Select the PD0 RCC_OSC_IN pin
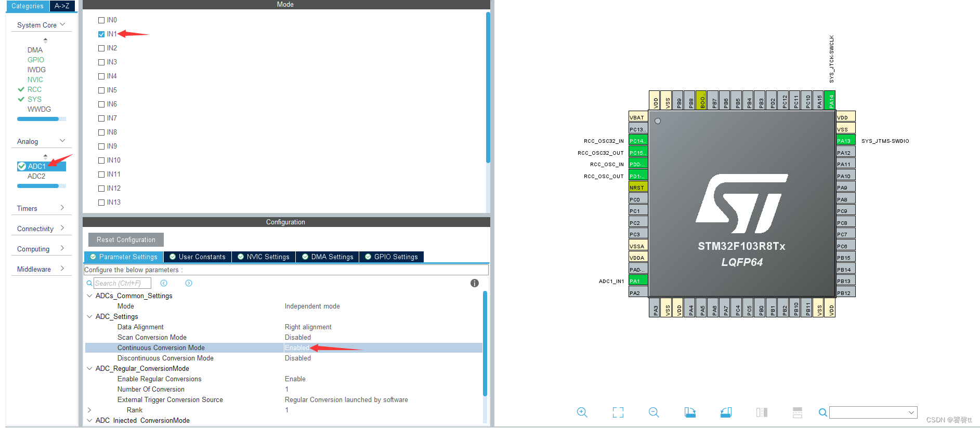 [x=638, y=164]
